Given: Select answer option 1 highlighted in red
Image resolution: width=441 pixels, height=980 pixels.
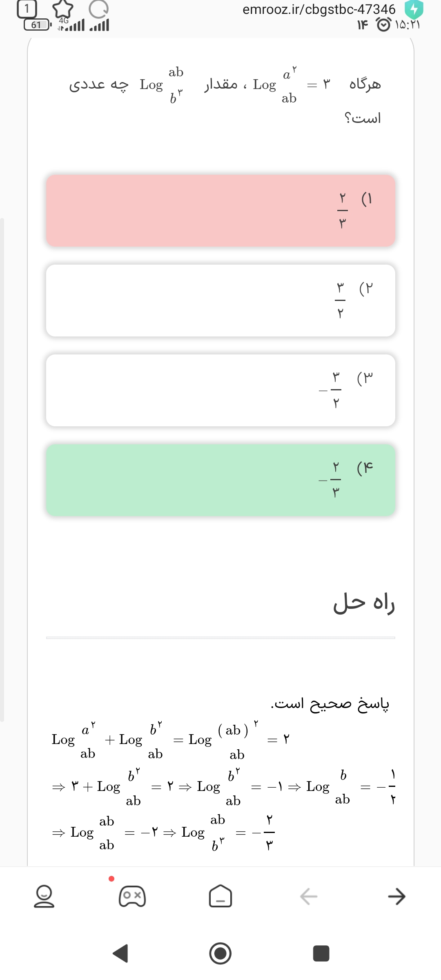Looking at the screenshot, I should [220, 211].
